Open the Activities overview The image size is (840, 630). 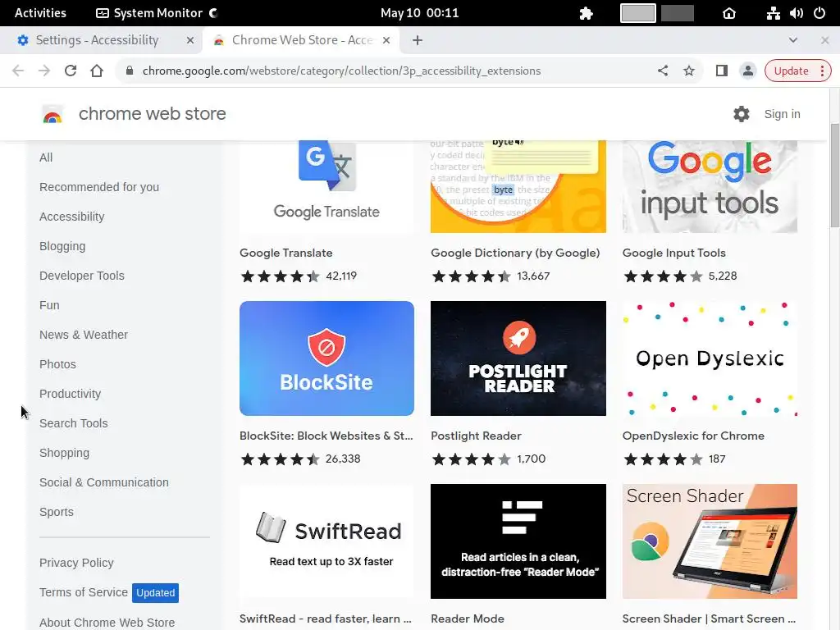(x=40, y=13)
